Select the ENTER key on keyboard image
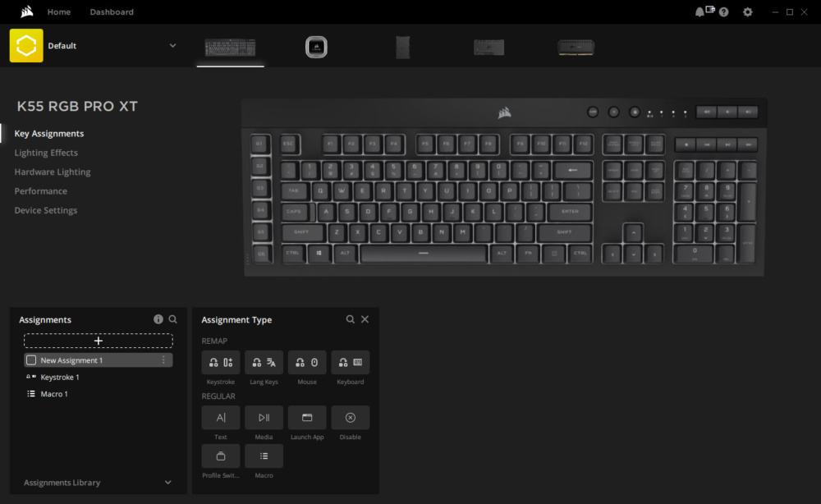The width and height of the screenshot is (821, 504). tap(571, 212)
